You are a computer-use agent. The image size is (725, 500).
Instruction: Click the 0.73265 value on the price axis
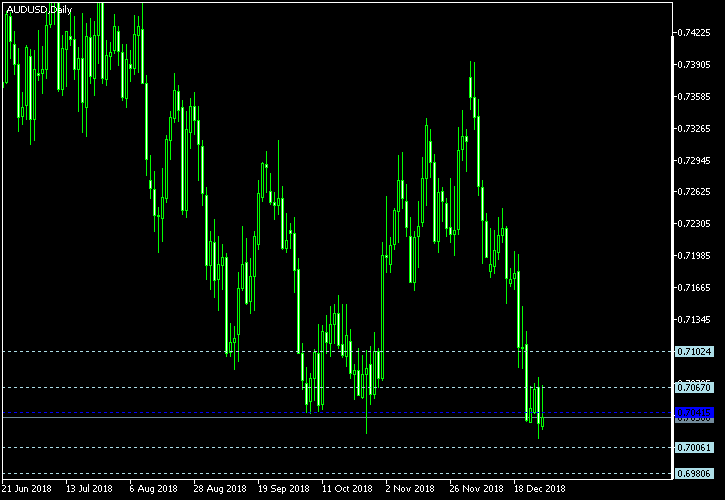click(694, 128)
